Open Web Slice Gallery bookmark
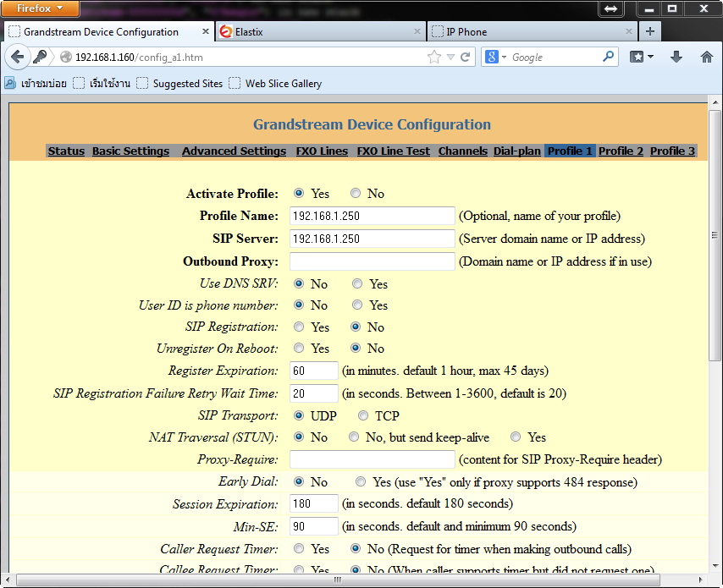 tap(275, 84)
